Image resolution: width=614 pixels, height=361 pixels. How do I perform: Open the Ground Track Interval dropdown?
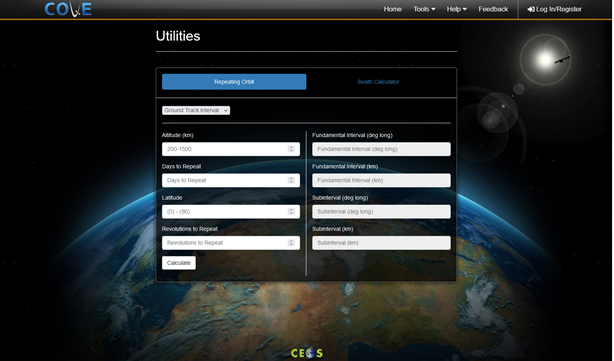coord(196,110)
